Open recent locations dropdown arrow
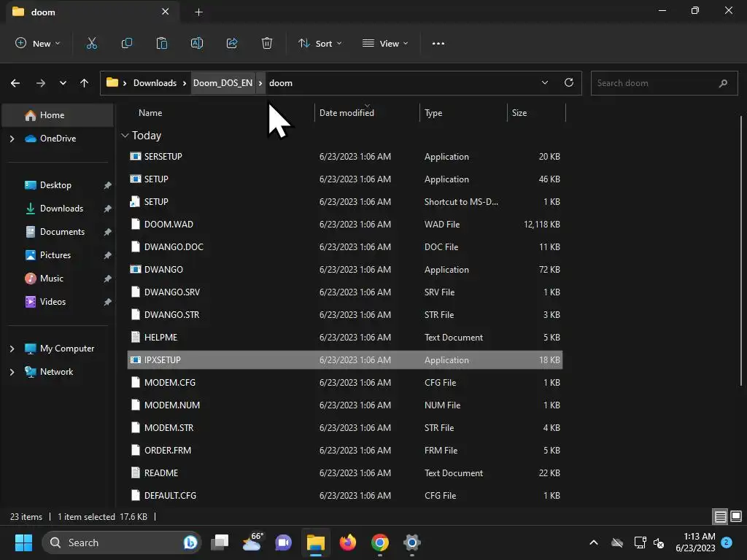 click(63, 83)
